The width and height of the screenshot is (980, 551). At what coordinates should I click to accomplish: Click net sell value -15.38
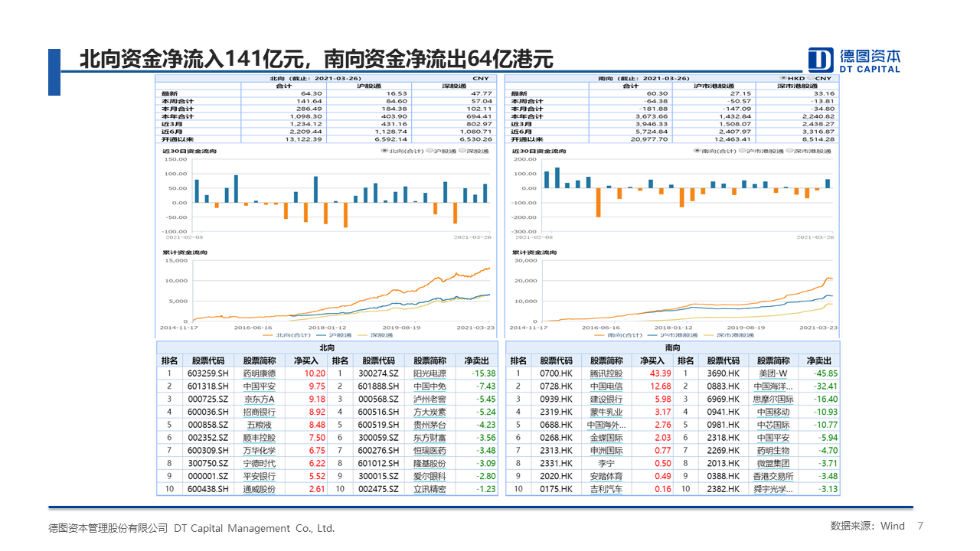(x=484, y=373)
